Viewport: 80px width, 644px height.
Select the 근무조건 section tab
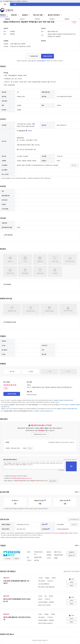22,19
